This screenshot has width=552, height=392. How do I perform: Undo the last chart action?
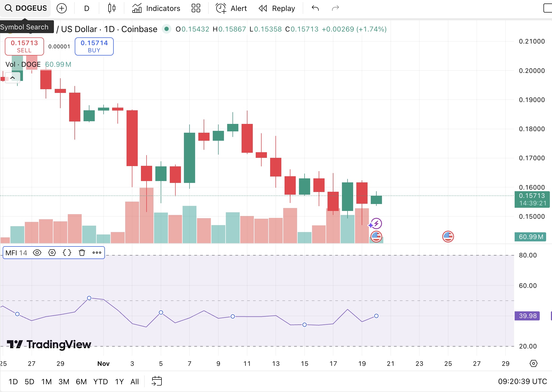coord(315,8)
